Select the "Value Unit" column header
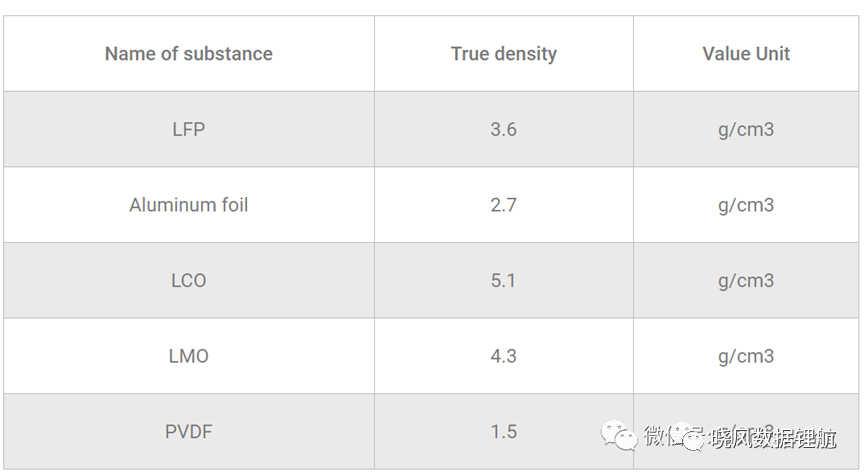Screen dimensions: 864x476 coord(746,54)
